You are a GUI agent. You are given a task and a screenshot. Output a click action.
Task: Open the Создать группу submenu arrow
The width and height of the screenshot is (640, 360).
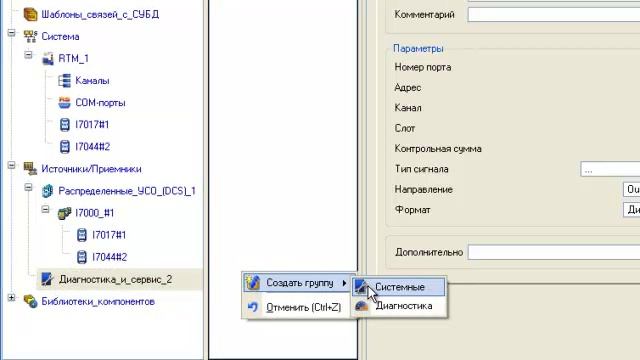click(x=344, y=283)
